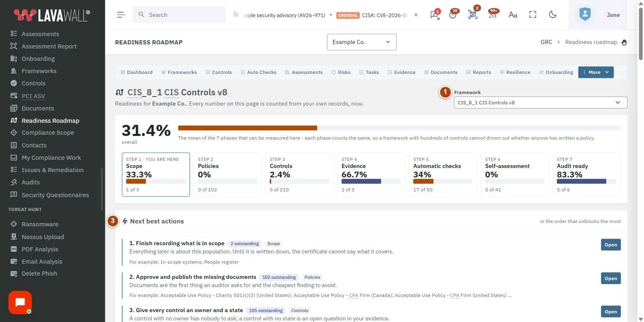The image size is (644, 322).
Task: Click the Contacts icon in sidebar
Action: pos(14,145)
